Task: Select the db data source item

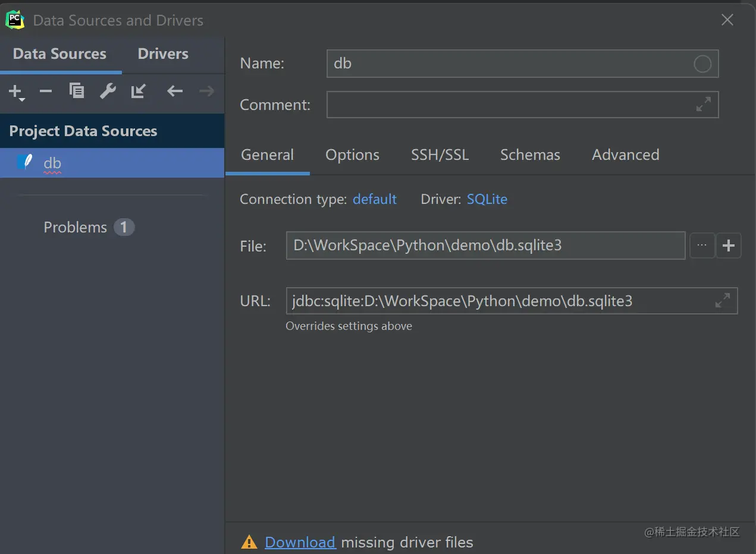Action: (112, 163)
